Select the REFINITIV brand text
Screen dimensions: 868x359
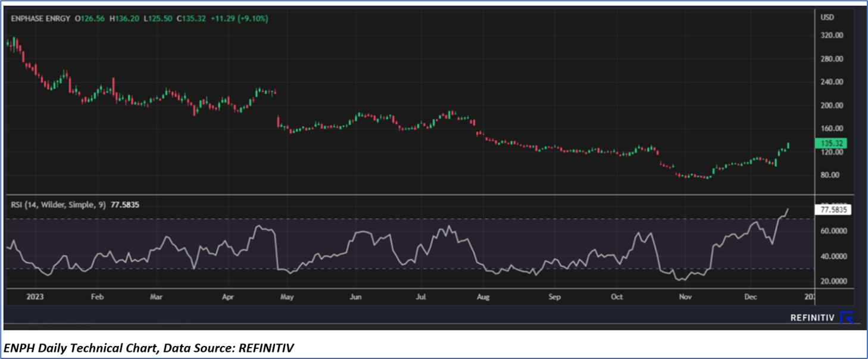(x=813, y=318)
